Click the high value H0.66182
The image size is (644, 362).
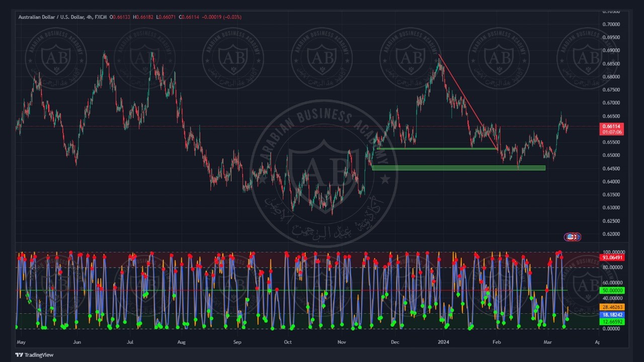pos(143,17)
